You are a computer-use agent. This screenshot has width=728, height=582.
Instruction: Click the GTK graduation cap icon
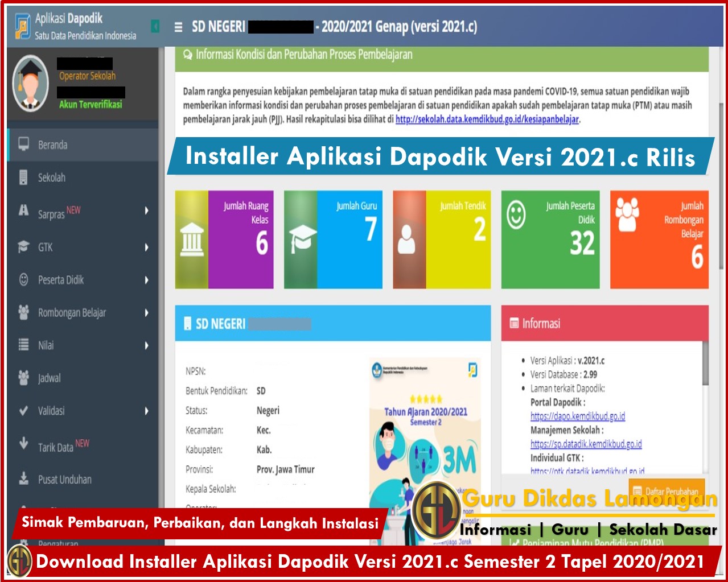(23, 246)
